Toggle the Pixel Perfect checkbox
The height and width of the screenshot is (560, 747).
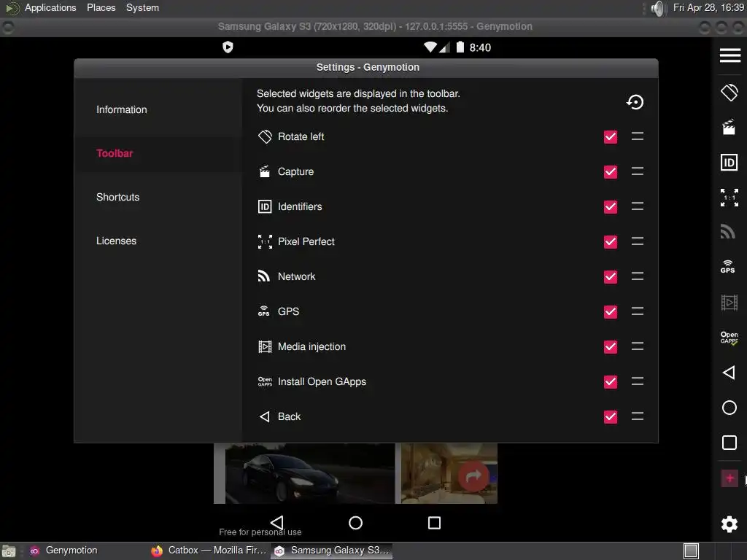pyautogui.click(x=611, y=241)
